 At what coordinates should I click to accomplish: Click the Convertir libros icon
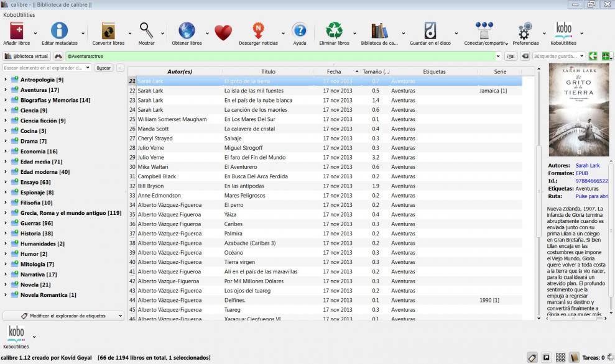coord(108,31)
